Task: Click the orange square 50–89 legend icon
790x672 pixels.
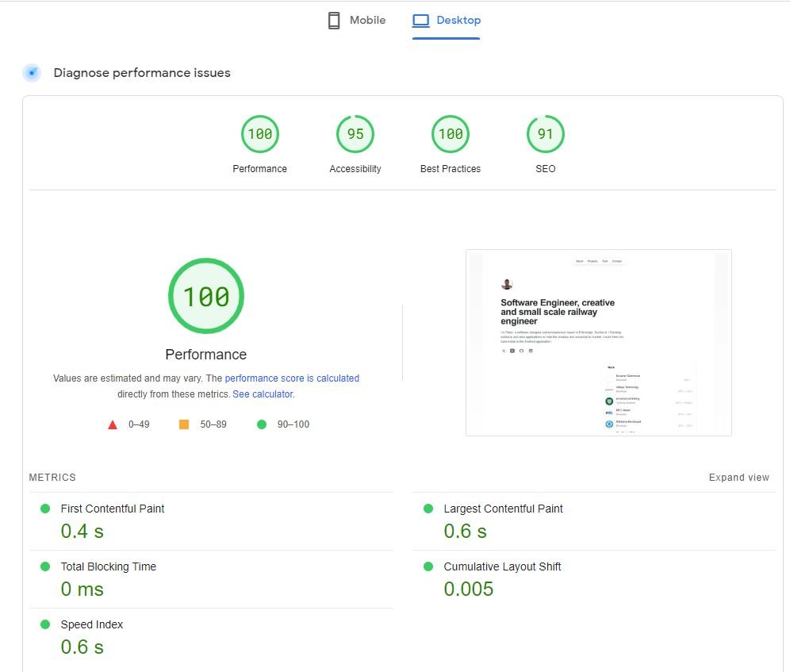Action: point(184,424)
